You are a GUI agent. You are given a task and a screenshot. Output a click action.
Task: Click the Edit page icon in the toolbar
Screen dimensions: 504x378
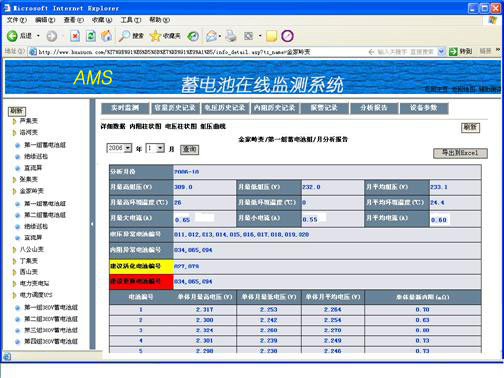click(x=249, y=36)
